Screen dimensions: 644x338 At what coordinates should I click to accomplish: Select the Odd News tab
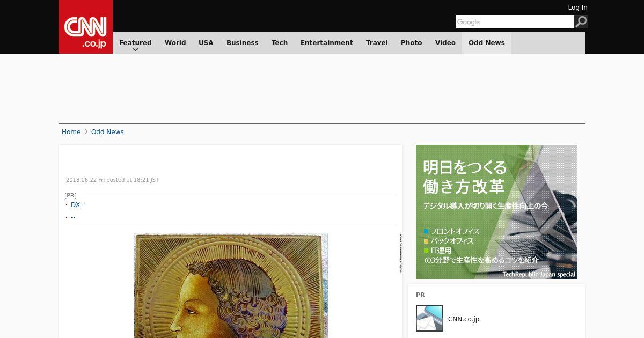point(487,43)
